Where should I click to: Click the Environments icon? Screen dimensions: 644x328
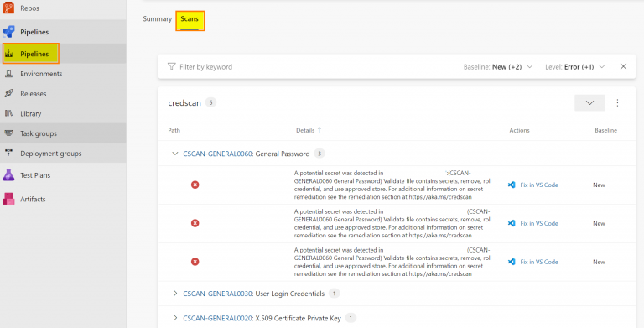click(x=8, y=74)
